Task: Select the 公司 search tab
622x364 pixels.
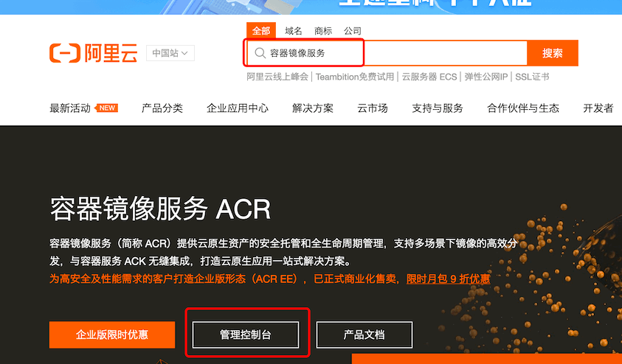Action: [352, 31]
